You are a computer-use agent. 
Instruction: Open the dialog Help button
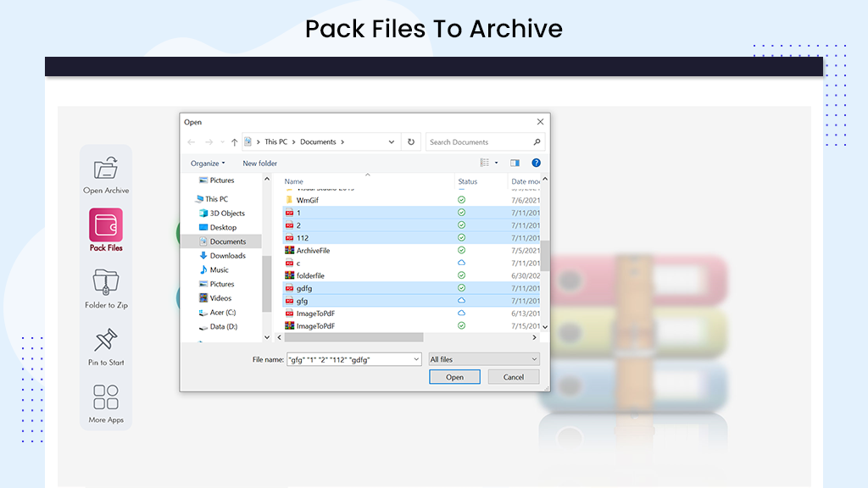pyautogui.click(x=536, y=163)
